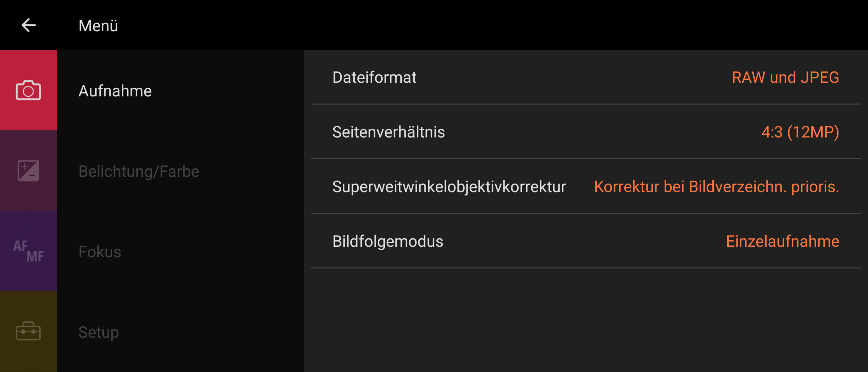Change Korrektur bei Bildverzeichn. prioris. value
The width and height of the screenshot is (868, 372).
click(x=716, y=186)
